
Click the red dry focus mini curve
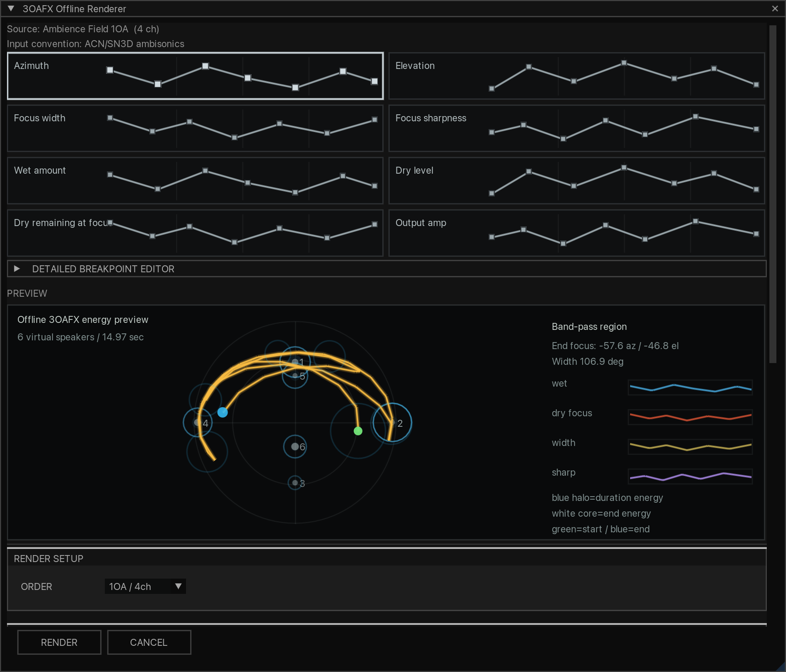(690, 417)
